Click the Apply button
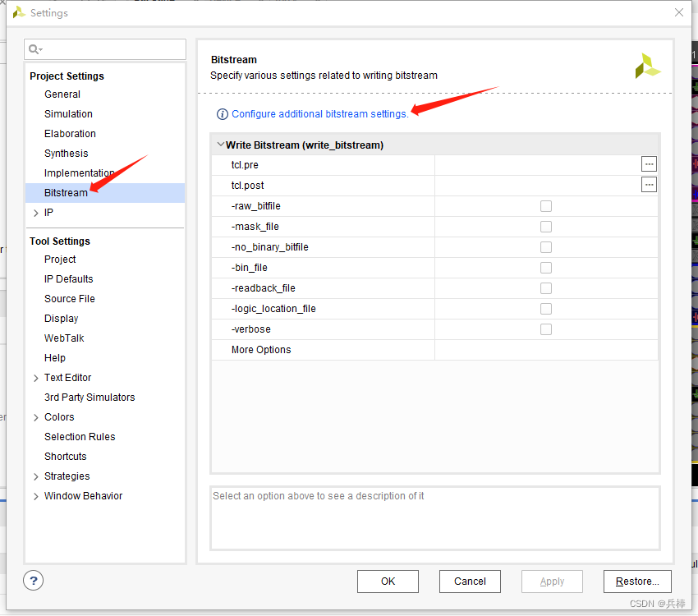The image size is (698, 616). point(552,582)
